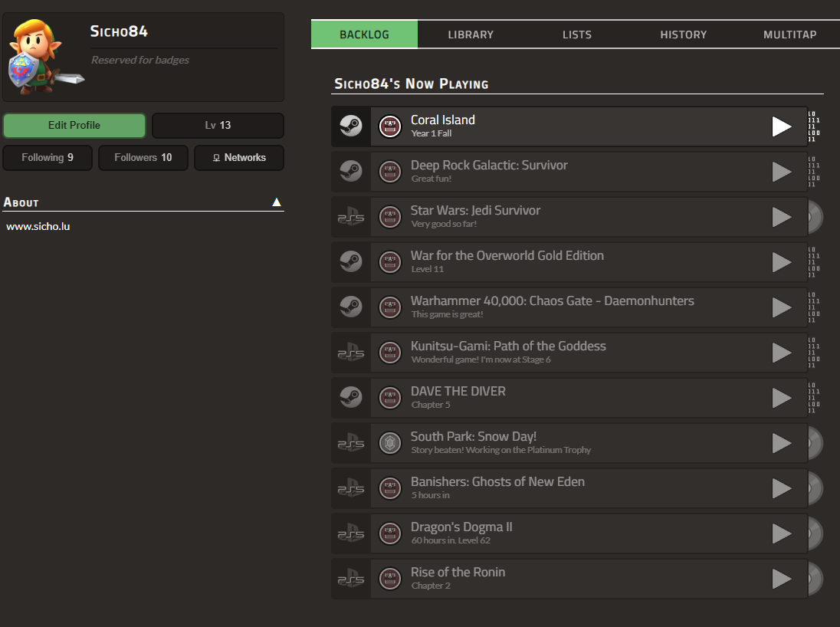The width and height of the screenshot is (840, 627).
Task: Click the play arrow for Banishers: Ghosts of New Eden
Action: [782, 488]
